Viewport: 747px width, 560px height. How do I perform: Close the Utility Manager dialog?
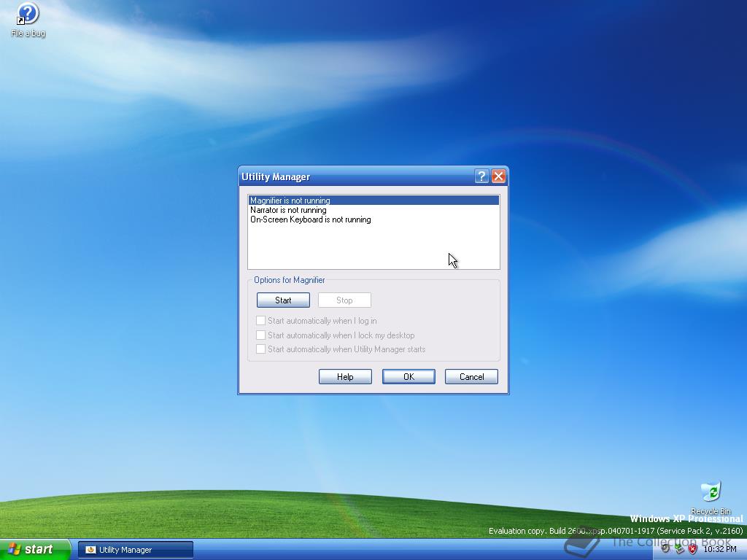coord(498,176)
